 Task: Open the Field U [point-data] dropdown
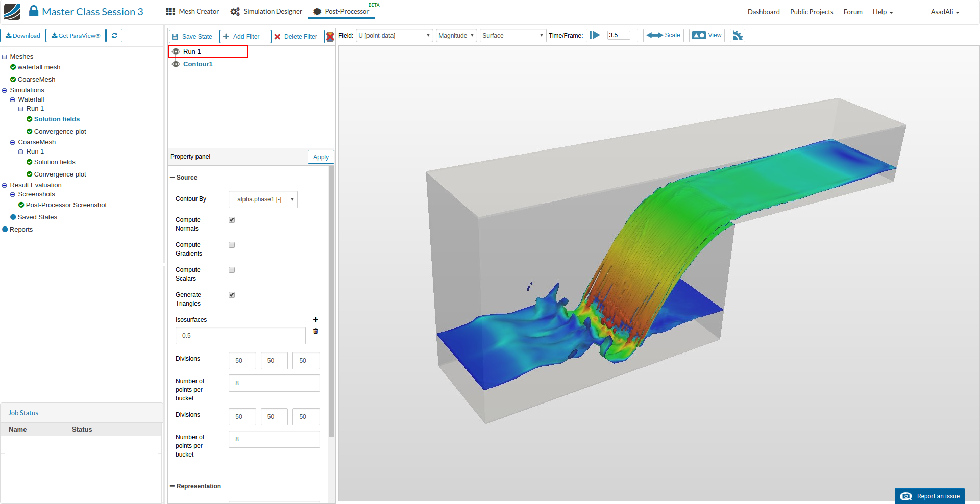point(394,36)
